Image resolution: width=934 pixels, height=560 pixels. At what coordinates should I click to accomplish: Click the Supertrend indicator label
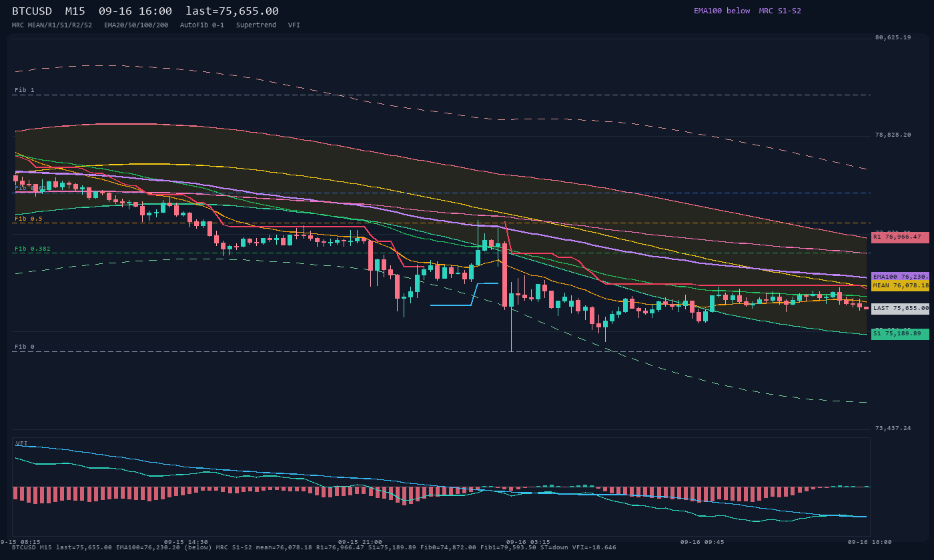[x=256, y=25]
